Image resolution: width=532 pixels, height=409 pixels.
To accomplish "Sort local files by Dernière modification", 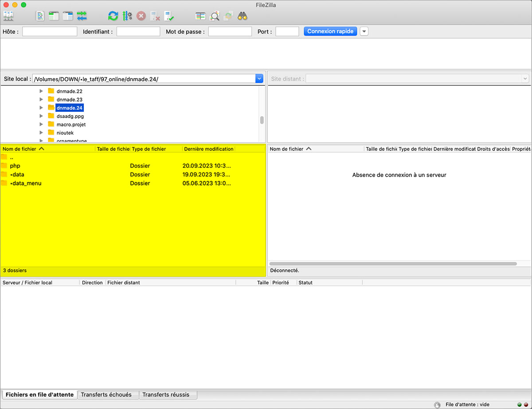I will 208,149.
